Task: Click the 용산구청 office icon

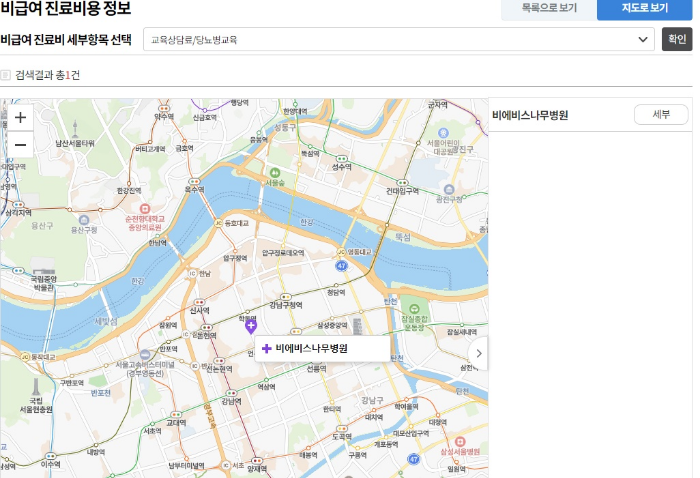Action: pos(84,220)
